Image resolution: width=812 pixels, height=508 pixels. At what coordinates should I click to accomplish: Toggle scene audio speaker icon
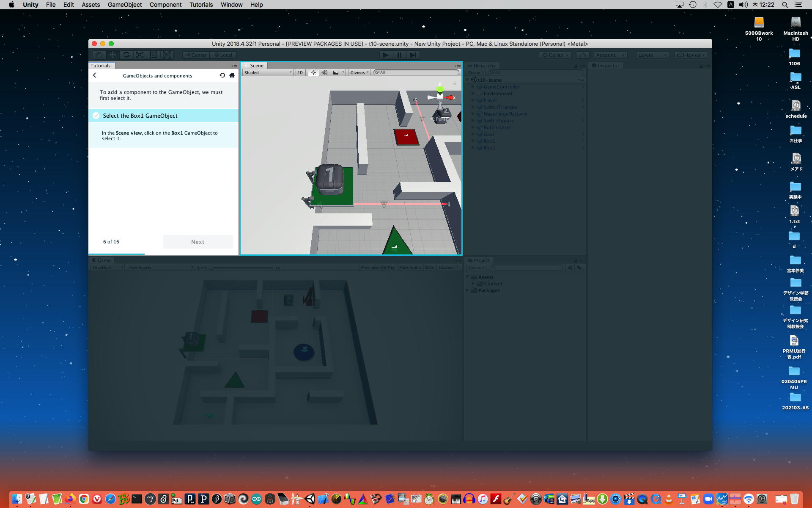[x=324, y=72]
